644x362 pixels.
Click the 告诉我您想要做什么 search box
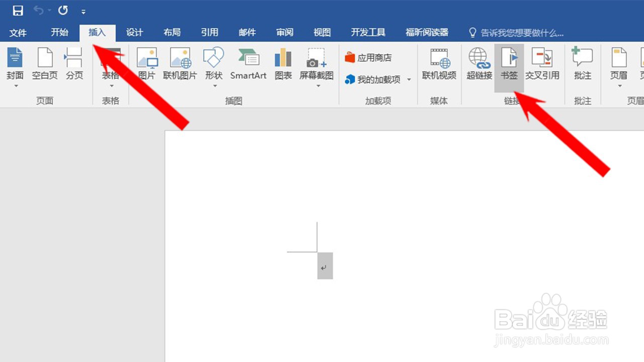(x=517, y=33)
